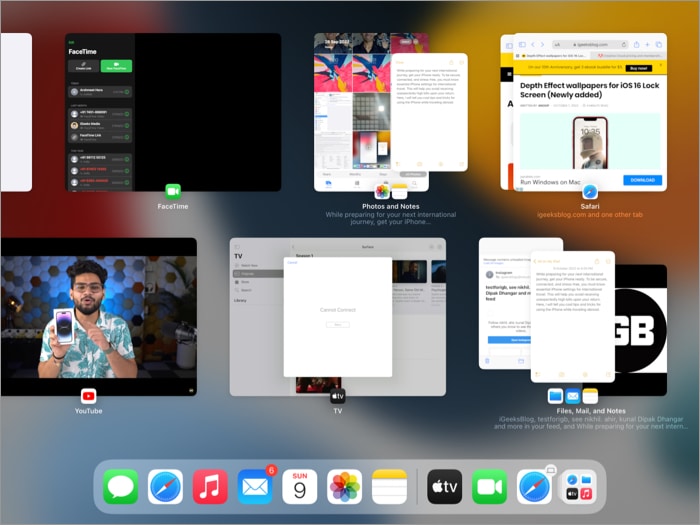Click the forward arrow in the Safari card
This screenshot has width=700, height=525.
(542, 44)
